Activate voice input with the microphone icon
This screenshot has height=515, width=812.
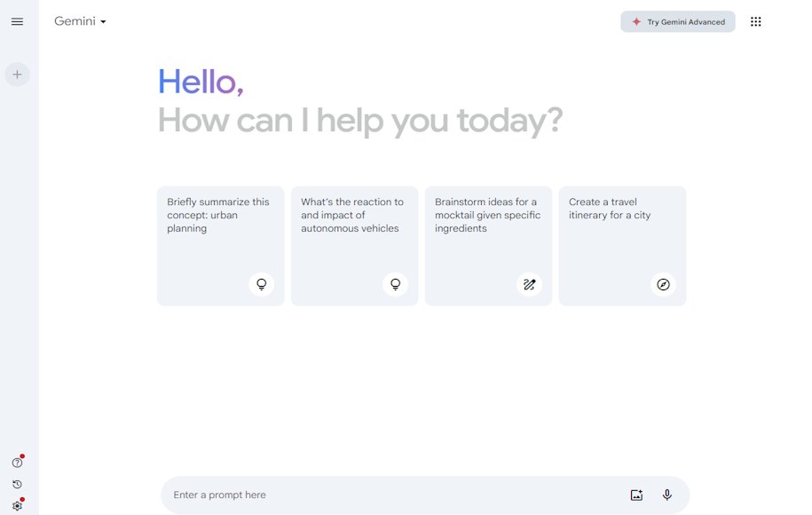coord(666,495)
